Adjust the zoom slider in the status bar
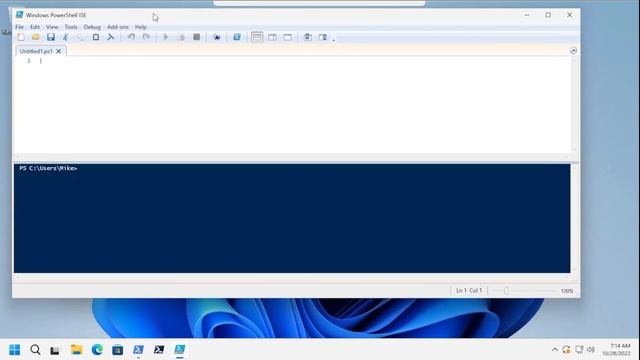 point(506,291)
